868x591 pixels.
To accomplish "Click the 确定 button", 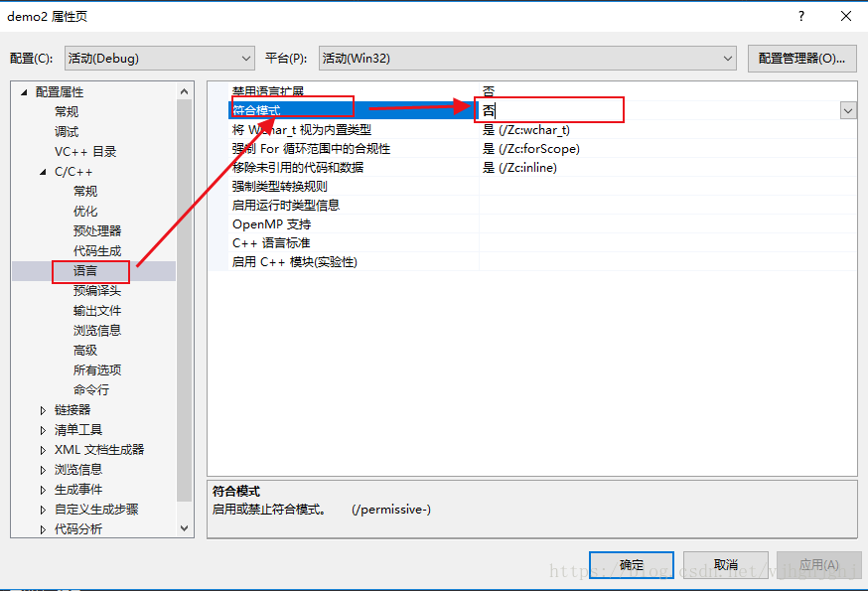I will pos(631,565).
